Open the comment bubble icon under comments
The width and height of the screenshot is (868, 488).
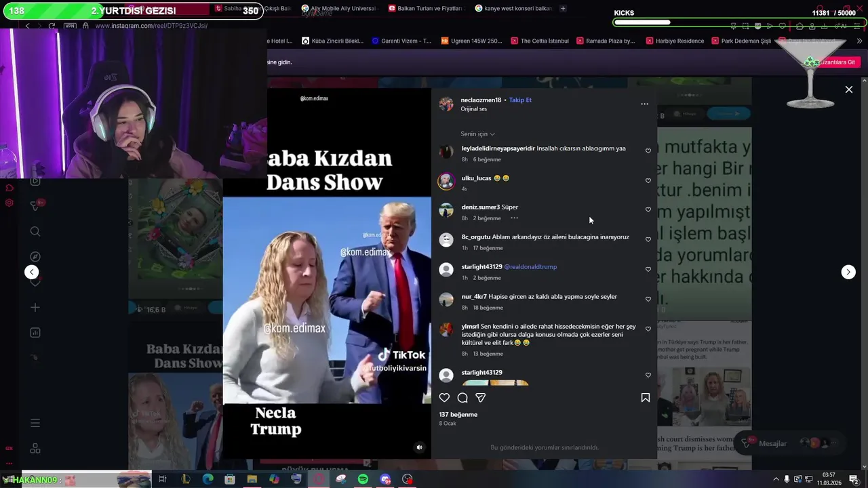[462, 398]
